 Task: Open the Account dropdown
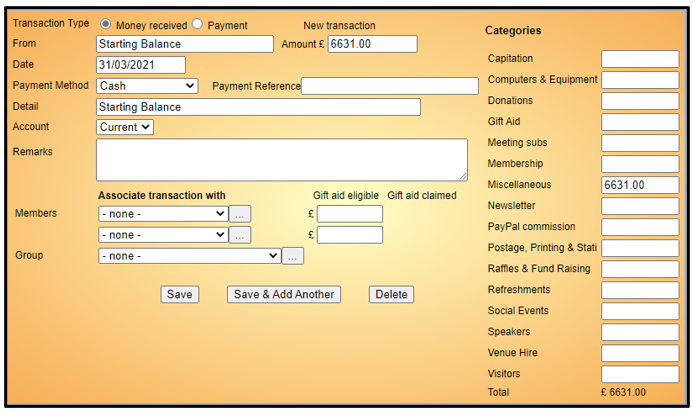[x=125, y=127]
